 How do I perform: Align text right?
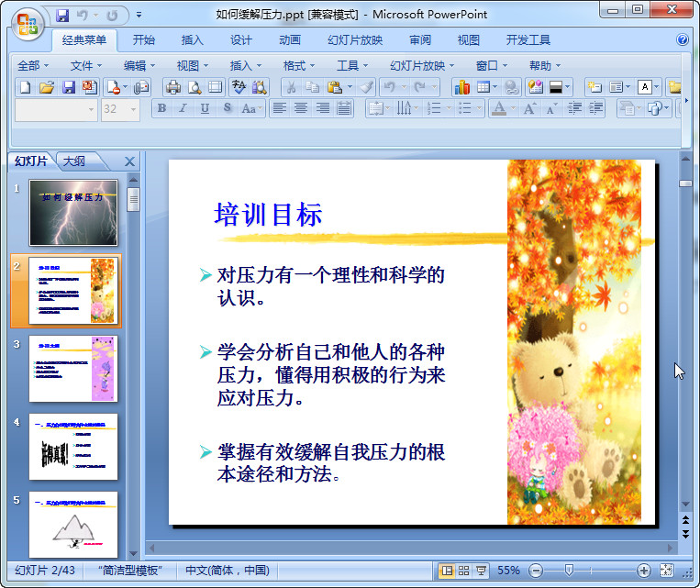[x=322, y=108]
